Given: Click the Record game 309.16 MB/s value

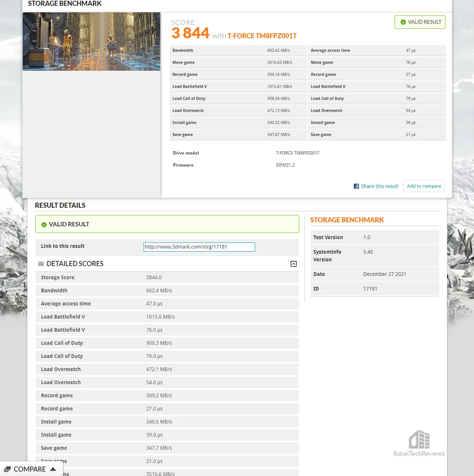Looking at the screenshot, I should [278, 75].
